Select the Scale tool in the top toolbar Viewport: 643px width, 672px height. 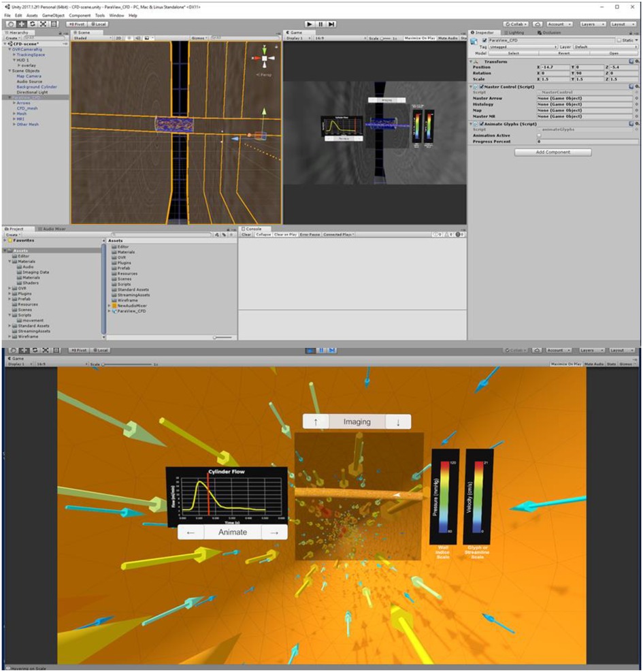[x=44, y=24]
